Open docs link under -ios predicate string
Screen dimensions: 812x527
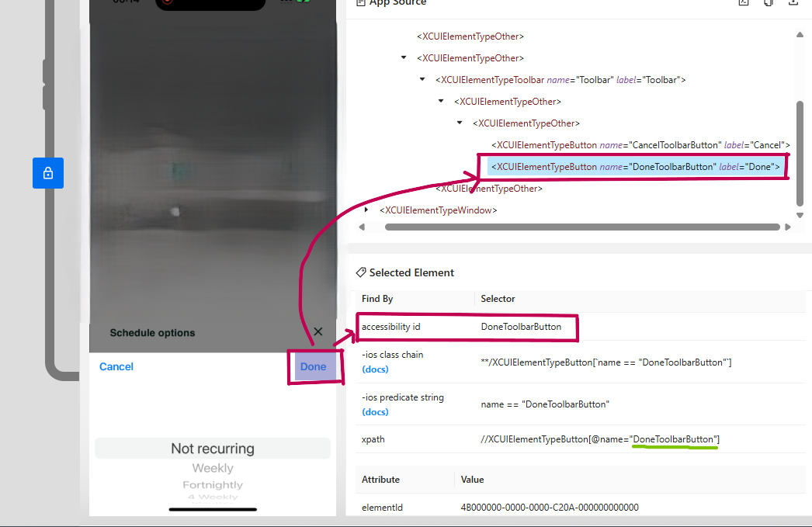click(x=376, y=412)
